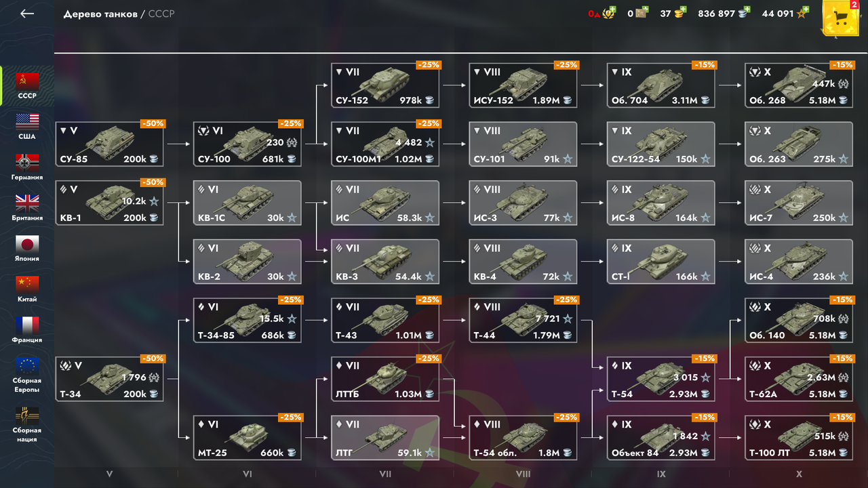Select the Т-34 tier V tank card
Image resolution: width=868 pixels, height=488 pixels.
(109, 379)
